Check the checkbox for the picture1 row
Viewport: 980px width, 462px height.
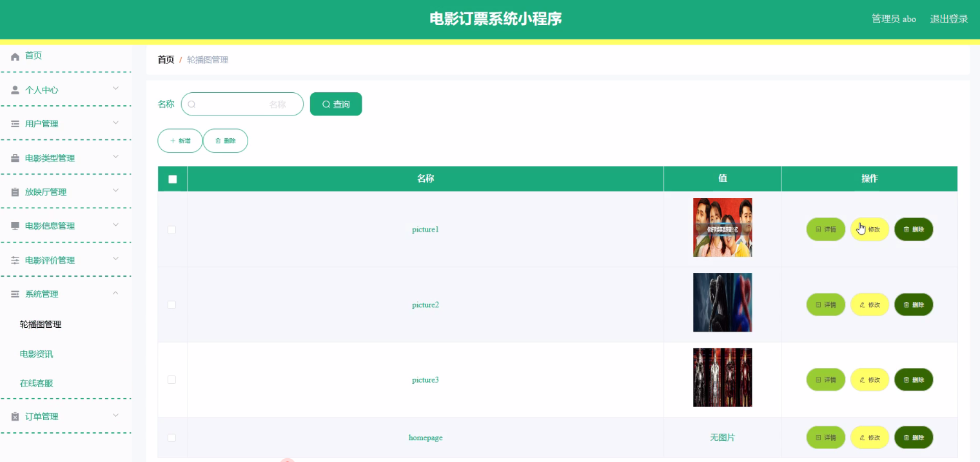coord(171,229)
